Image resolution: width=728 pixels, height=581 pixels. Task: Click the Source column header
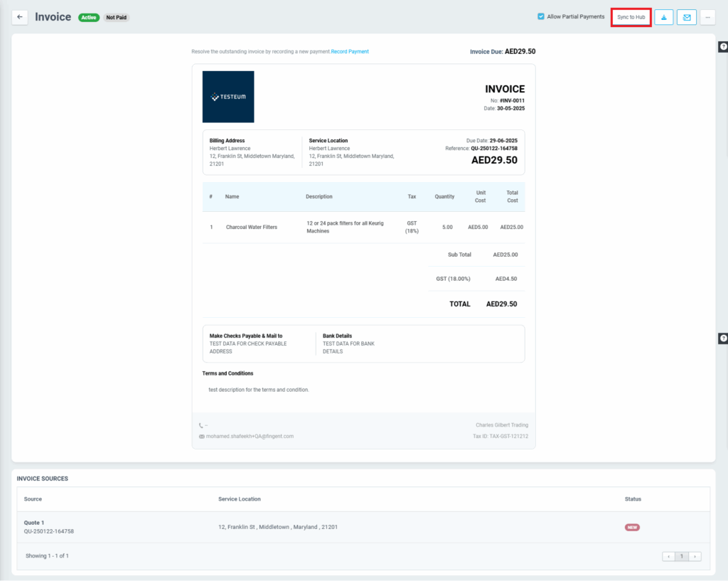pos(33,499)
